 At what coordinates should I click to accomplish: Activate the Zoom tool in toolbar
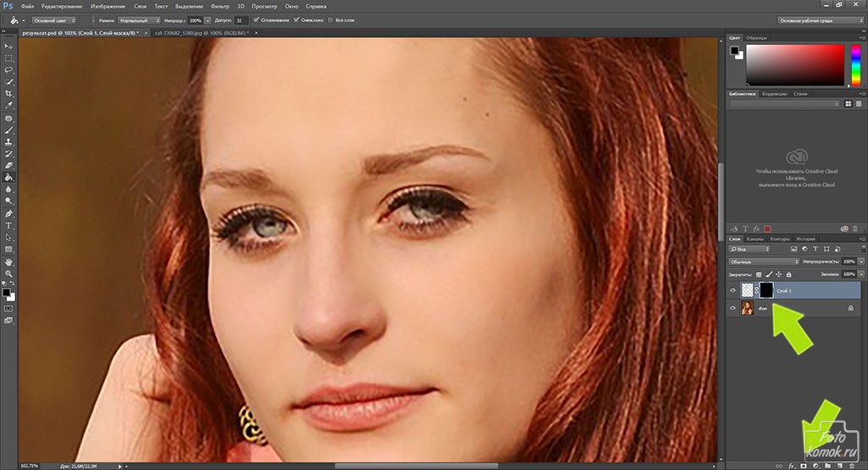click(8, 274)
